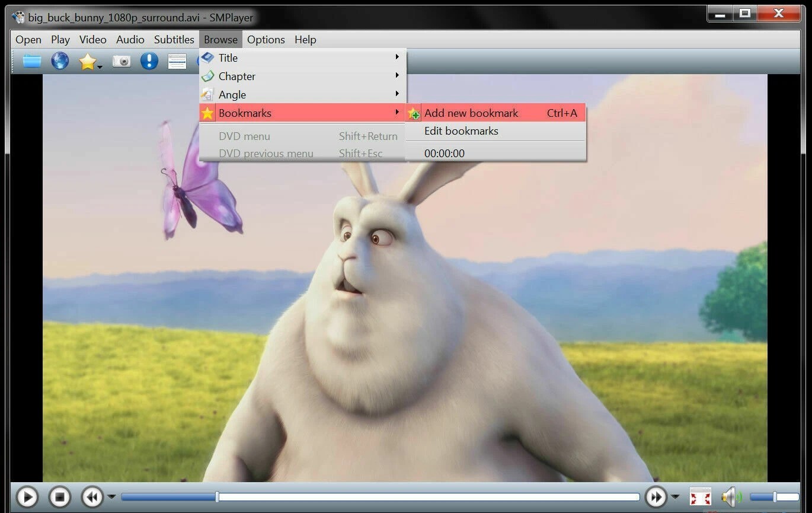Click the video seek bar
The image size is (812, 513).
click(381, 497)
